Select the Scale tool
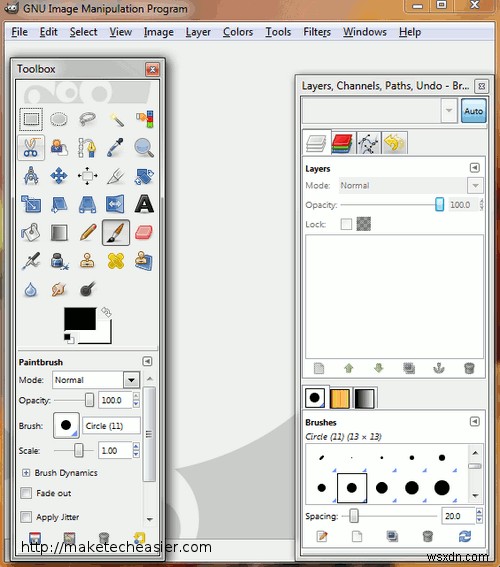Image resolution: width=500 pixels, height=567 pixels. (x=31, y=204)
